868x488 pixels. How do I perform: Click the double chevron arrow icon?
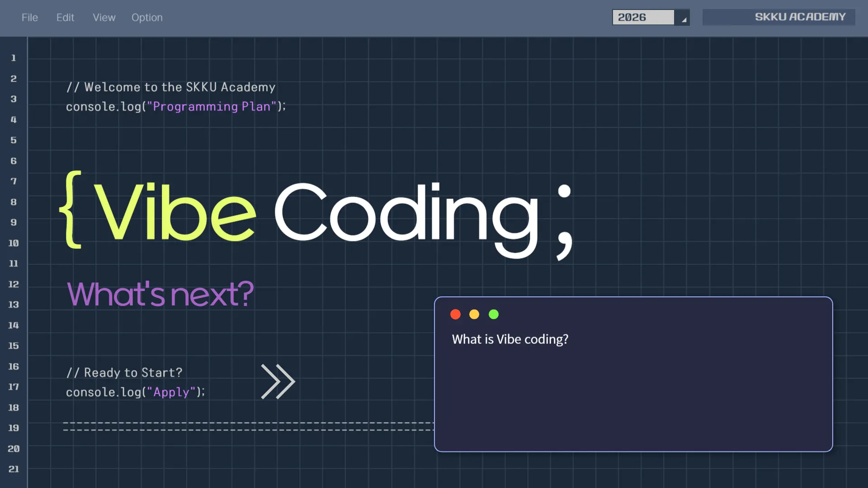278,382
